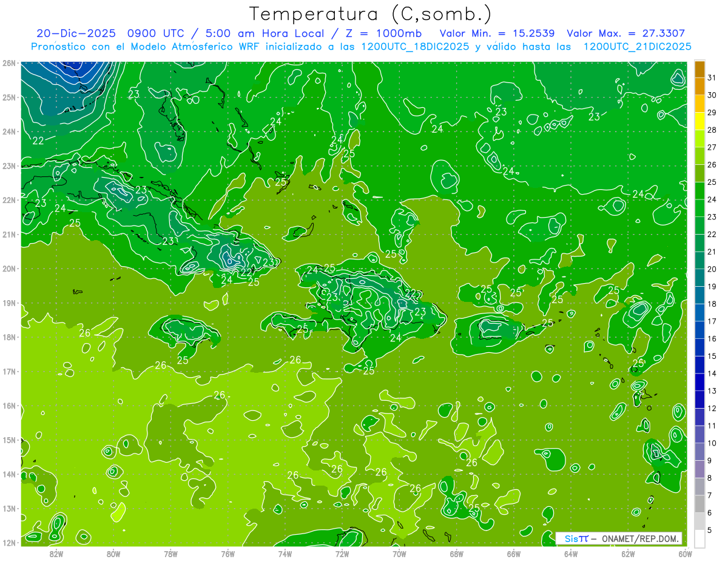728x562 pixels.
Task: Click the '74W' longitude axis label
Action: [x=285, y=553]
